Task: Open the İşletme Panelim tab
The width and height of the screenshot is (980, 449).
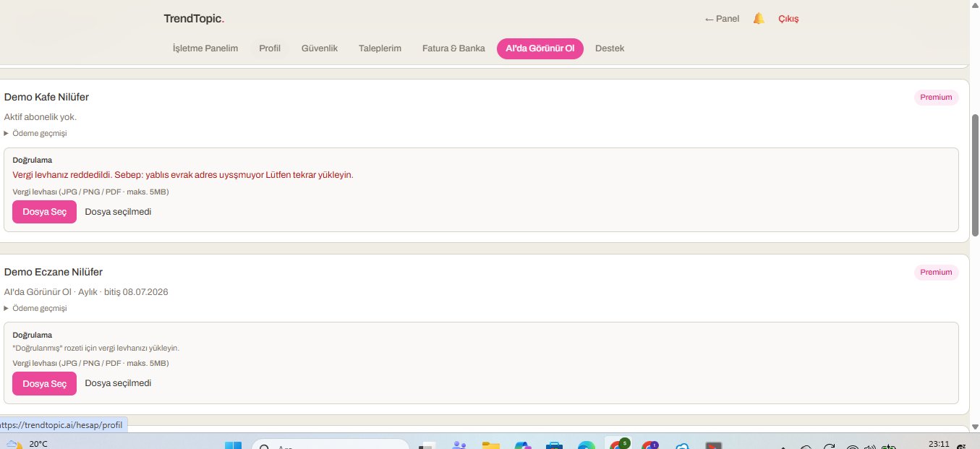Action: (205, 48)
